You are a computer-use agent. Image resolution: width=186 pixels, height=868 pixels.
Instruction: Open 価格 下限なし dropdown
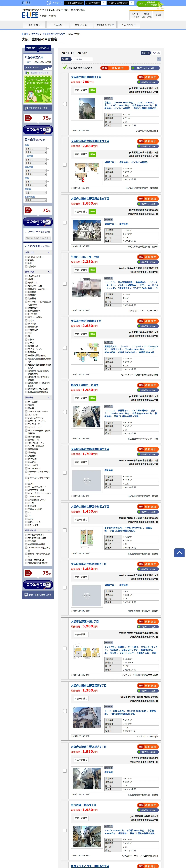35,149
